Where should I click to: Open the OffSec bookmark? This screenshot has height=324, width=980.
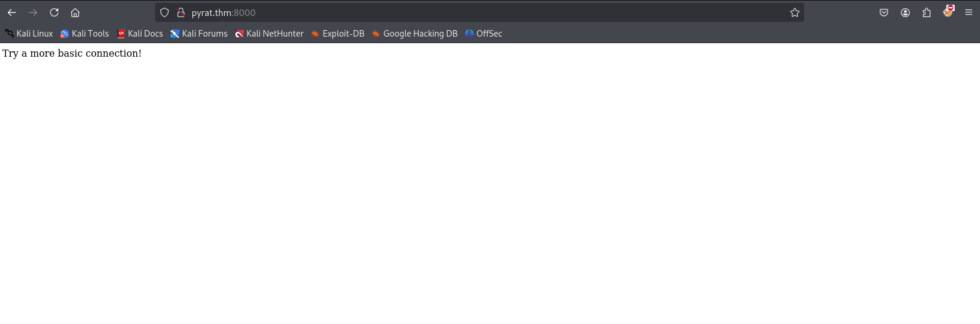[484, 34]
